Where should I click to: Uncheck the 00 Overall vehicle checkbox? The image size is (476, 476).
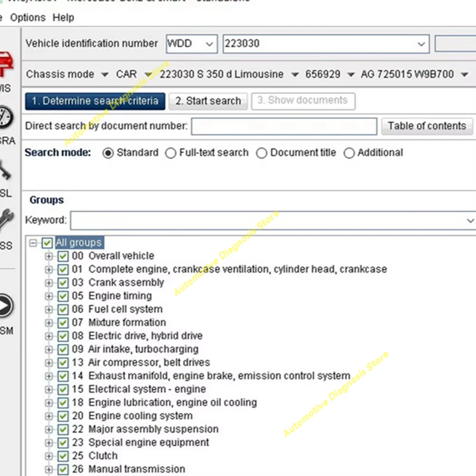[63, 256]
